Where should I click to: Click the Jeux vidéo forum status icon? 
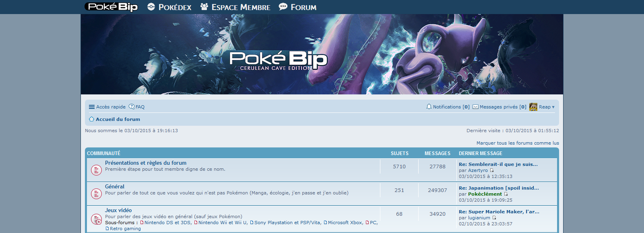coord(96,219)
